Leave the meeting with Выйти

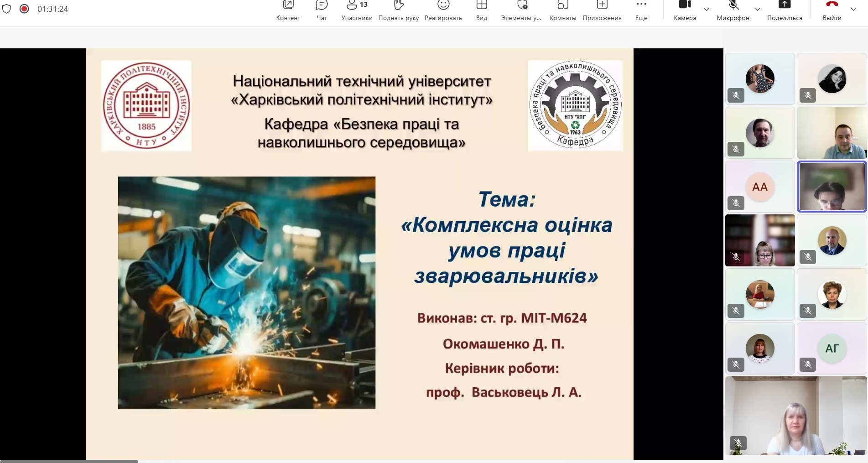tap(832, 11)
